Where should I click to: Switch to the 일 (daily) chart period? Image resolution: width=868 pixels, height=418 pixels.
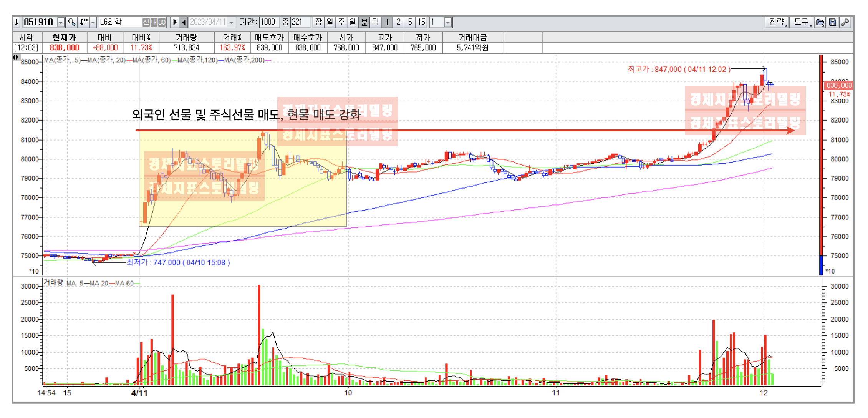(x=330, y=22)
